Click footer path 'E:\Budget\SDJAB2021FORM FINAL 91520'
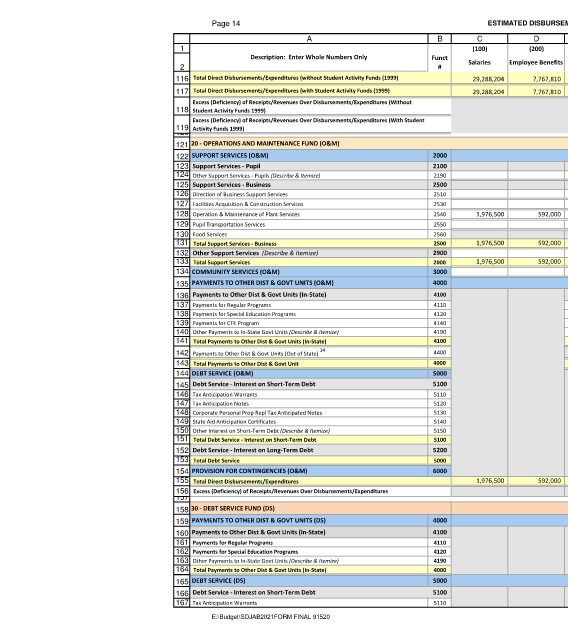Image resolution: width=568 pixels, height=640 pixels. (271, 617)
